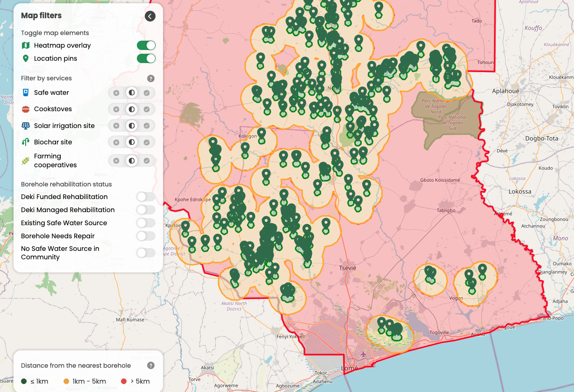Exclude Biochar site using its X option
The width and height of the screenshot is (574, 392).
pos(116,142)
